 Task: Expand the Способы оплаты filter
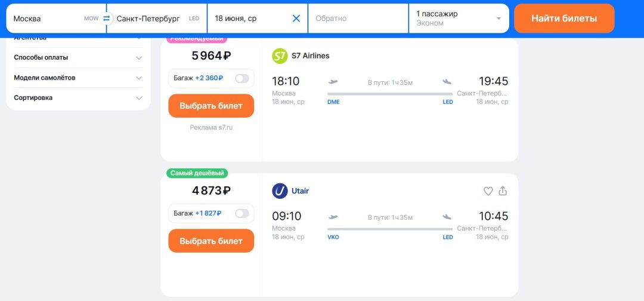tap(78, 58)
